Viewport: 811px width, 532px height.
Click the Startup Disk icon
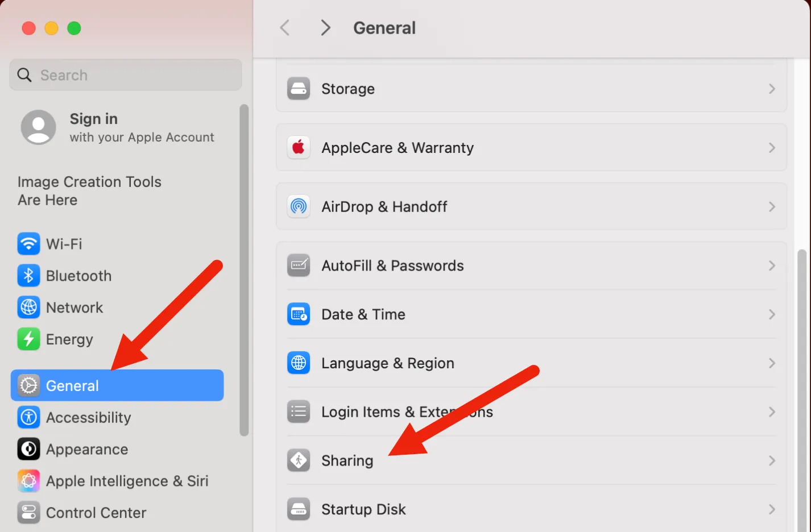[x=299, y=509]
